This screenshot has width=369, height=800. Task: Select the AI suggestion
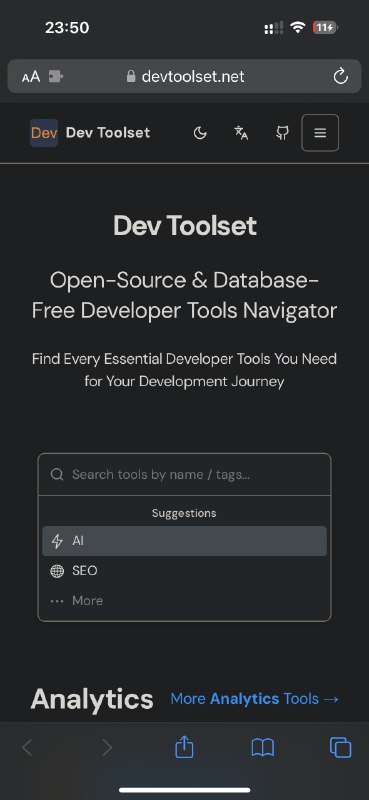click(x=184, y=541)
